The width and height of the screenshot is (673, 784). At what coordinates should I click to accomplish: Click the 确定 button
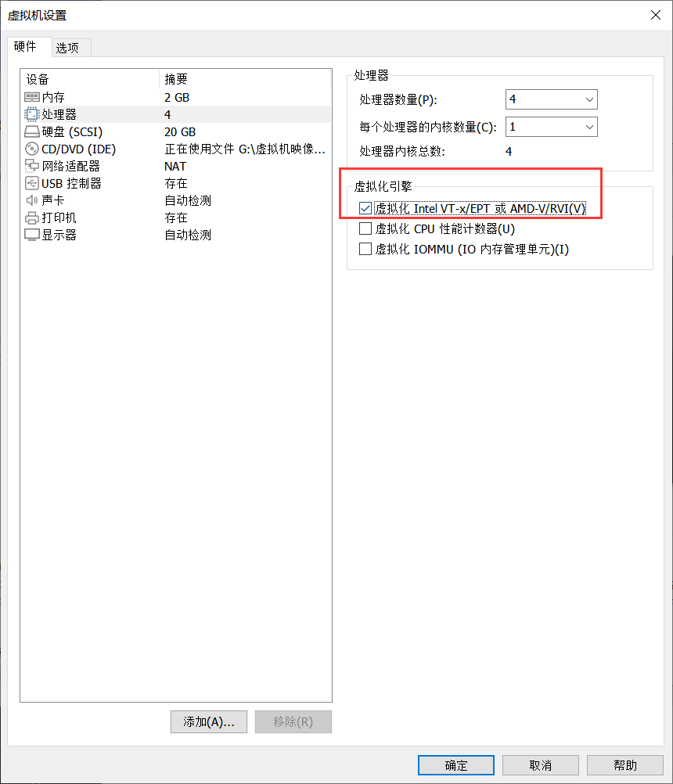(456, 765)
